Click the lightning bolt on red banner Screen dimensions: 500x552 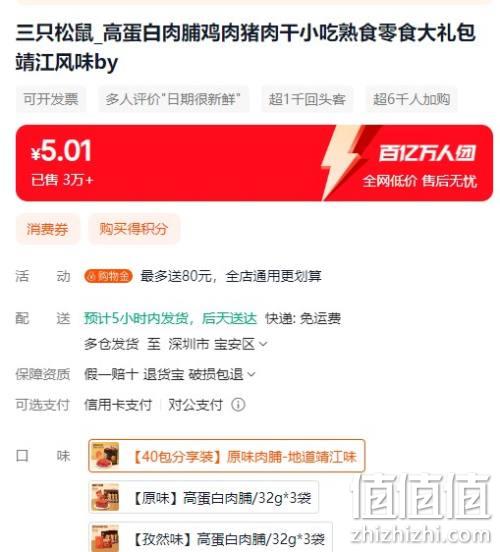pos(343,163)
